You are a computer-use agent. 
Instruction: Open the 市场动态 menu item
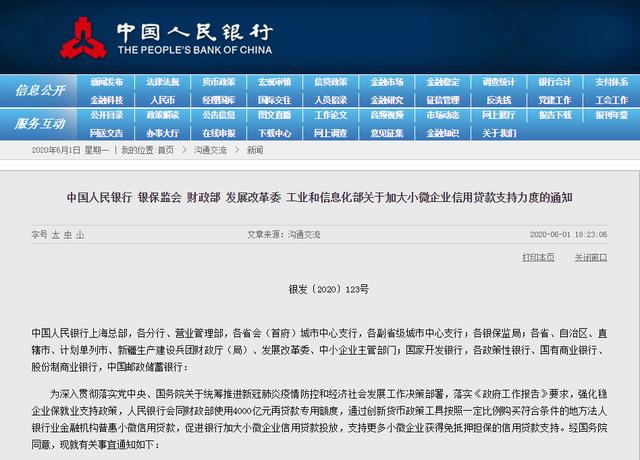click(443, 115)
